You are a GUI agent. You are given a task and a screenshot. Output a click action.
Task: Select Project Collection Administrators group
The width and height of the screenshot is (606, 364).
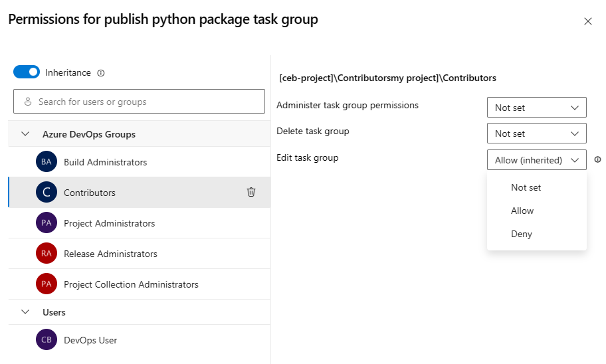pos(139,284)
